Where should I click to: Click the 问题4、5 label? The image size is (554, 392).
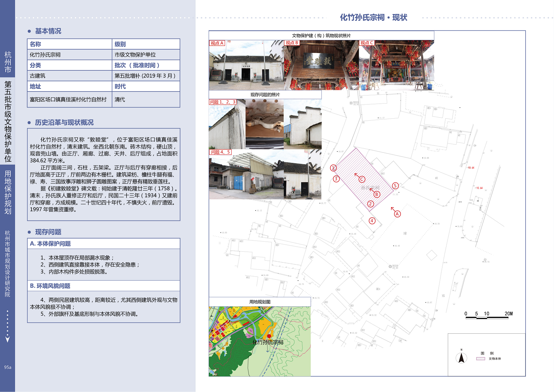point(220,152)
